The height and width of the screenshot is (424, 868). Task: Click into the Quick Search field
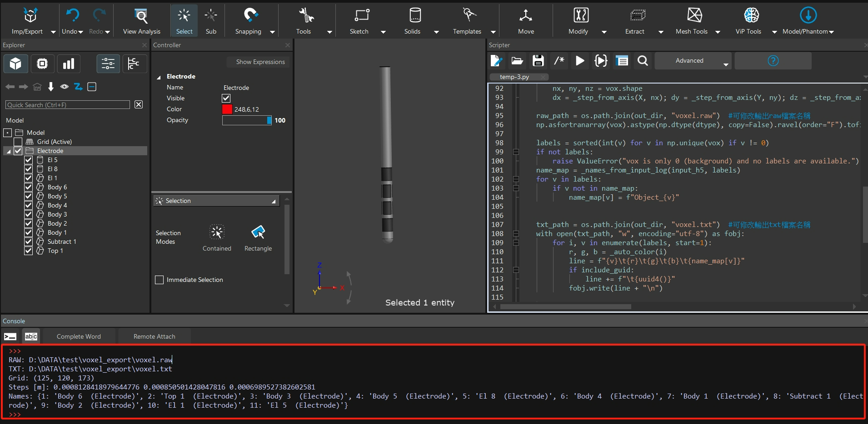(x=68, y=105)
